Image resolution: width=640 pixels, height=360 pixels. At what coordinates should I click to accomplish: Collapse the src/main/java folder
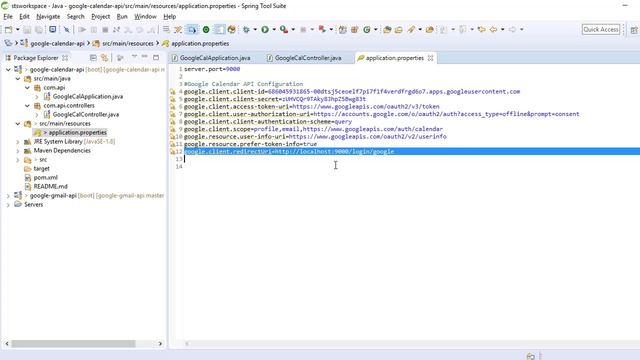(18, 79)
